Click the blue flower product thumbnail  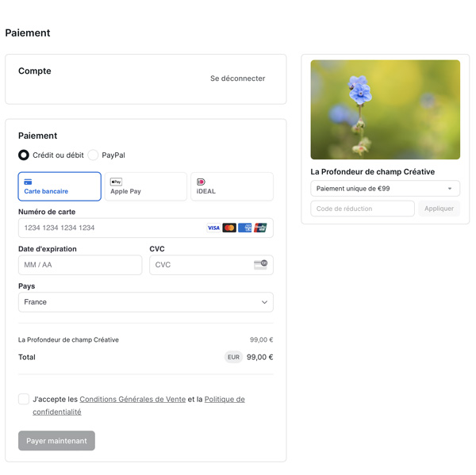(385, 109)
